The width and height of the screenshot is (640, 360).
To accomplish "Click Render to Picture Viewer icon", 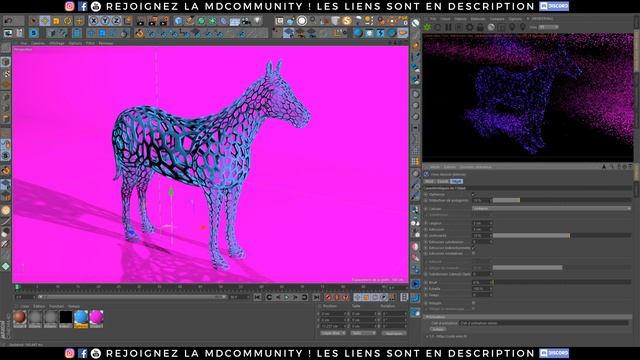I will 153,20.
